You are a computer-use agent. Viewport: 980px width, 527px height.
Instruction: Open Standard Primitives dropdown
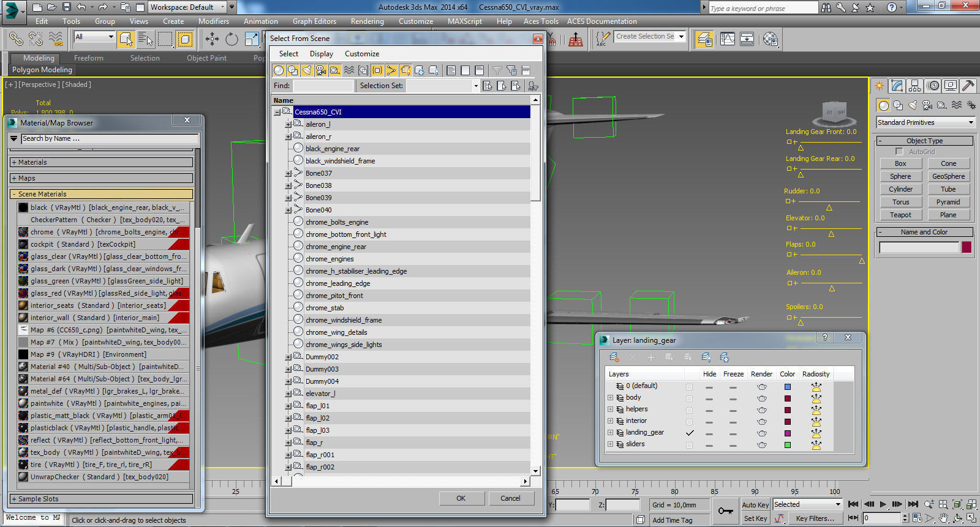(925, 122)
